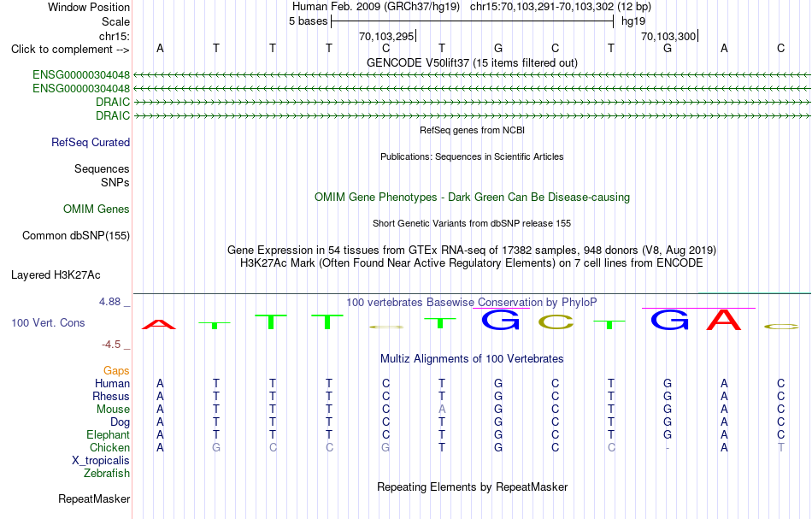Viewport: 812px width, 519px height.
Task: Select the X_tropicalis species label
Action: (101, 461)
